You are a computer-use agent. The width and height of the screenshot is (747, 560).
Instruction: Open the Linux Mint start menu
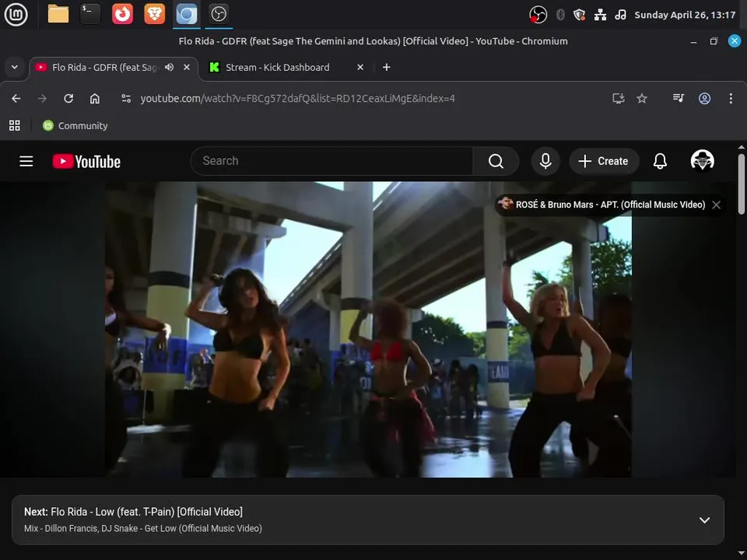(16, 14)
